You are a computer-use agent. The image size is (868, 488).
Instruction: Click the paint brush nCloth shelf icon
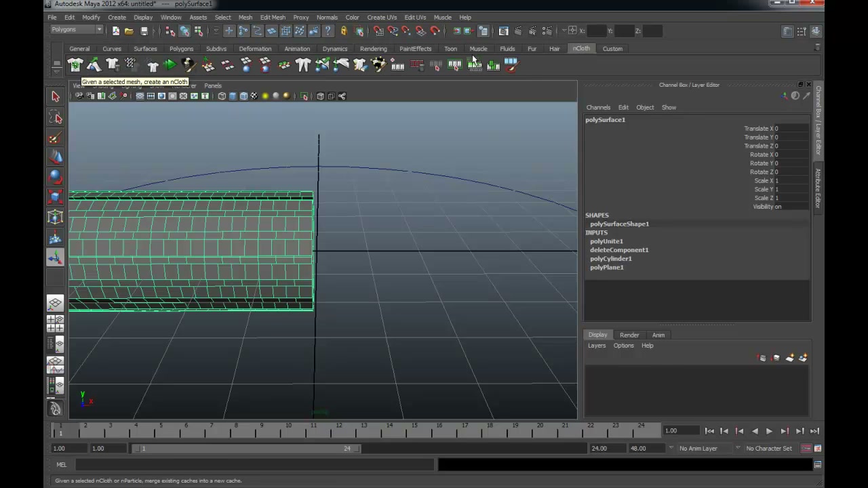tap(189, 65)
